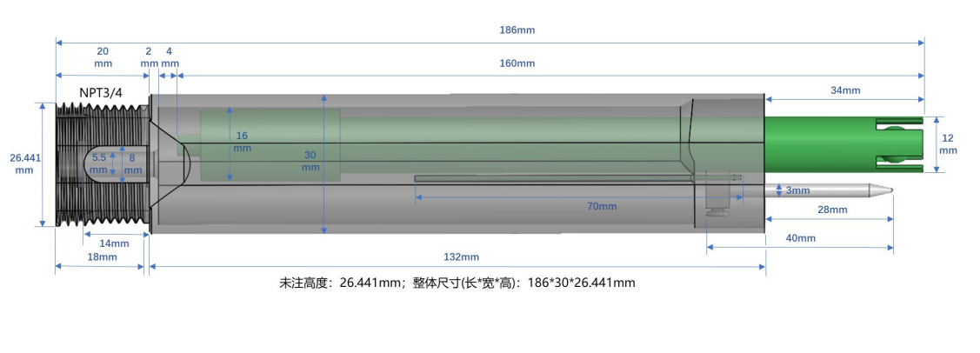Select the 14mm dimension label
Screen dimensions: 980x353
113,243
